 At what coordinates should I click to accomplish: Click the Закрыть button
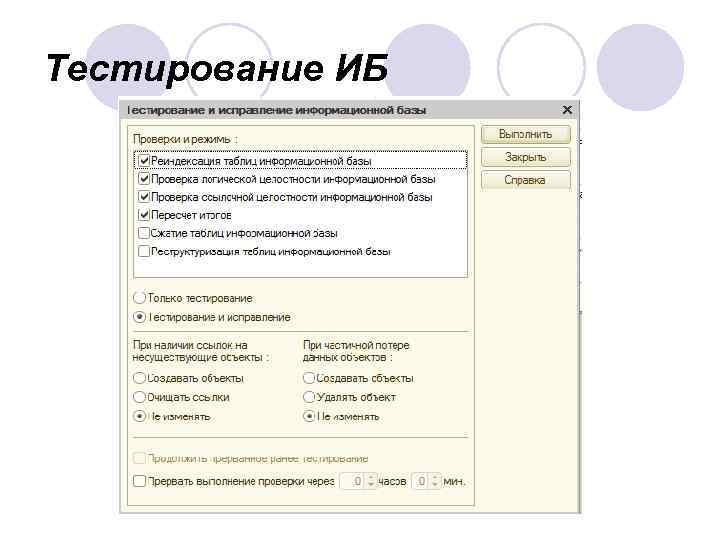(x=526, y=157)
